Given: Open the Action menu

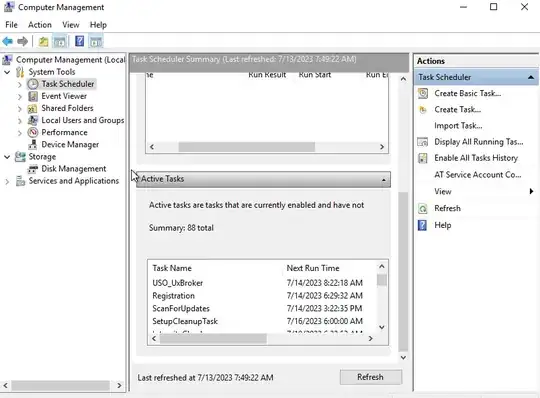Looking at the screenshot, I should (40, 25).
